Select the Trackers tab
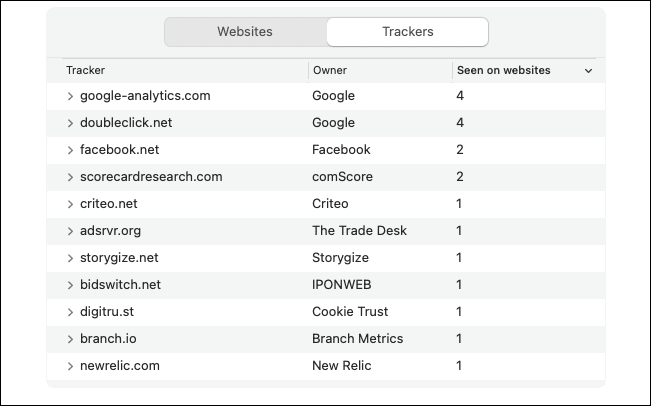651x406 pixels. click(407, 32)
